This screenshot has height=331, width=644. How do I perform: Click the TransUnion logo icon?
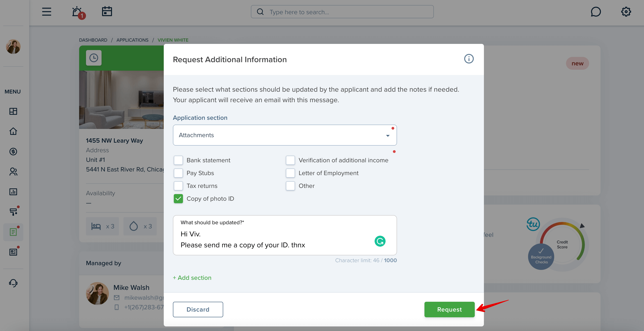point(533,224)
